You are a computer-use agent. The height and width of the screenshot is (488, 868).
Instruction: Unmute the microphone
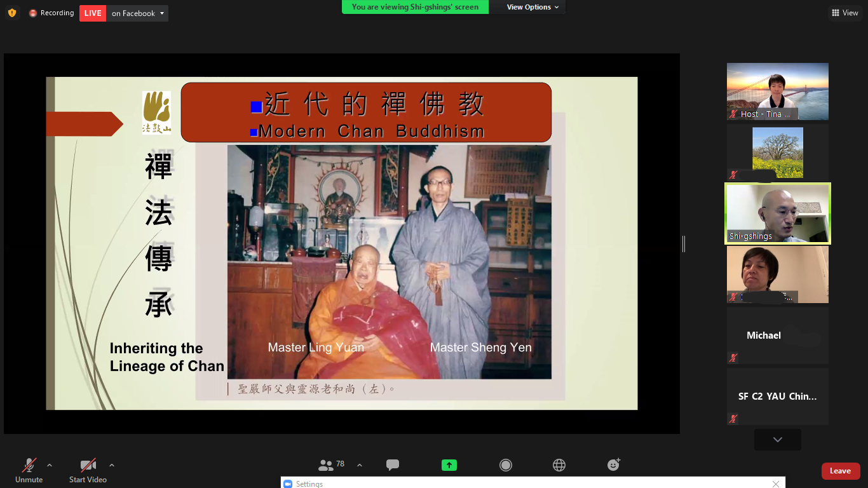tap(29, 471)
